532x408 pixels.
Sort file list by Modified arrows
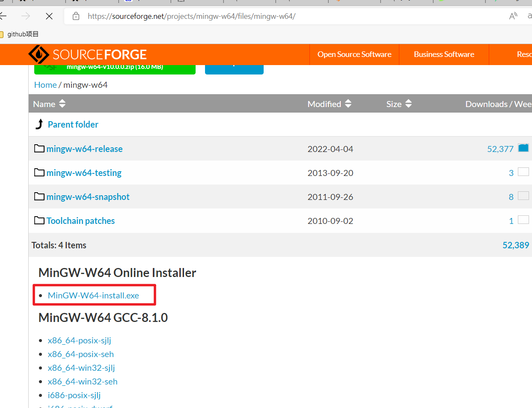pyautogui.click(x=348, y=104)
